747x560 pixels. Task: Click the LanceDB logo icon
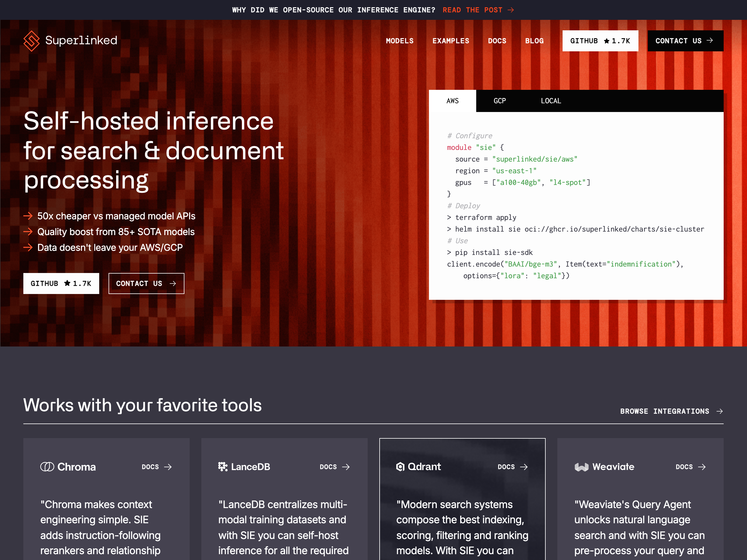tap(223, 467)
